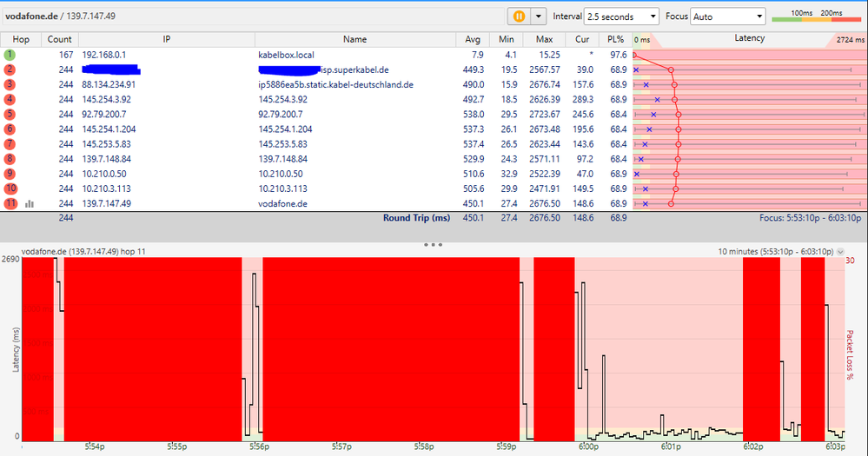Viewport: 868px width, 456px height.
Task: Click the hop 6 red circle icon
Action: tap(10, 129)
